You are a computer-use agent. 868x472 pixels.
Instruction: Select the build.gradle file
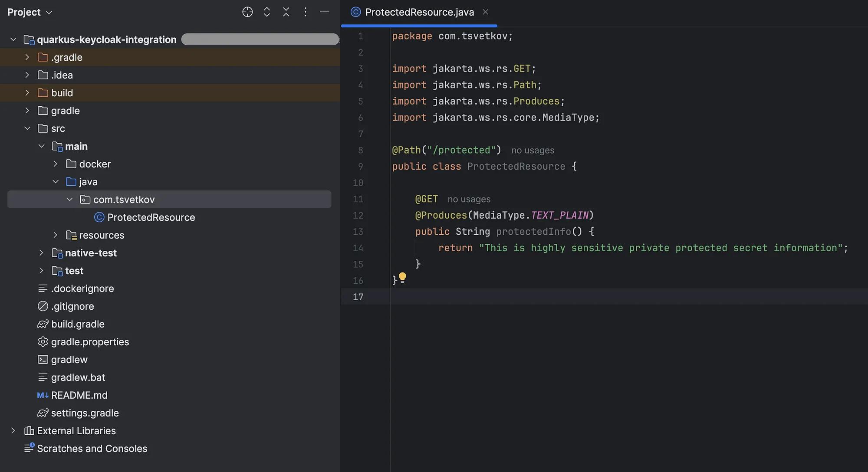[78, 324]
